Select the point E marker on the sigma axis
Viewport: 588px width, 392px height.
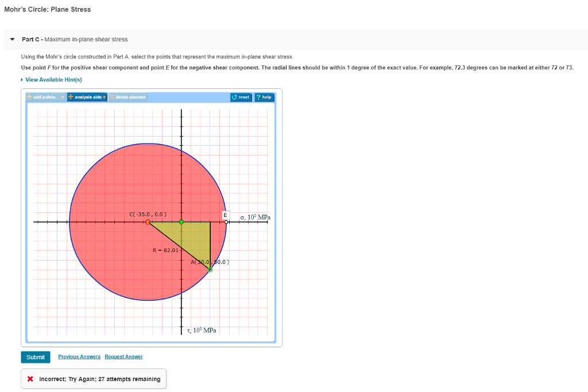pos(226,221)
